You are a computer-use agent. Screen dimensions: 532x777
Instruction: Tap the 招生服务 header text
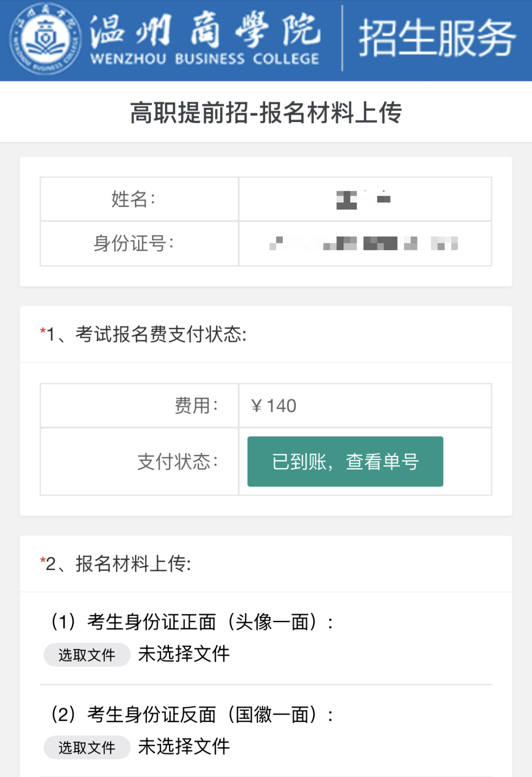[436, 38]
